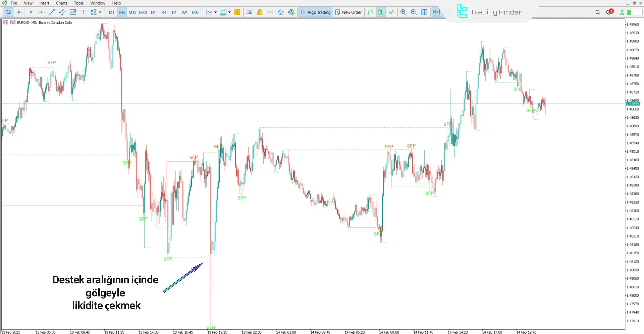644x334 pixels.
Task: Zoom in on the chart
Action: (403, 12)
